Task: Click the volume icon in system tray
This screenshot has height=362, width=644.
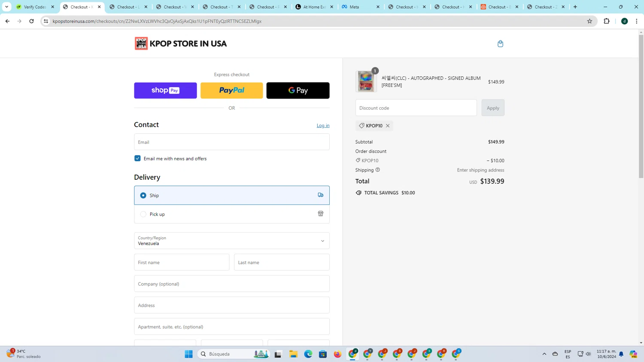Action: (x=588, y=354)
